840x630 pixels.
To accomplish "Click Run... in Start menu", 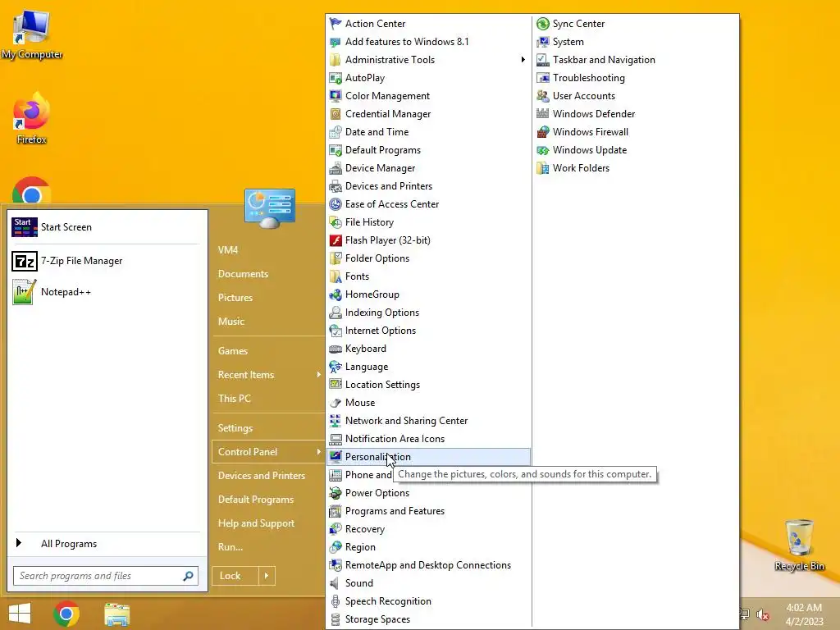I will point(231,547).
